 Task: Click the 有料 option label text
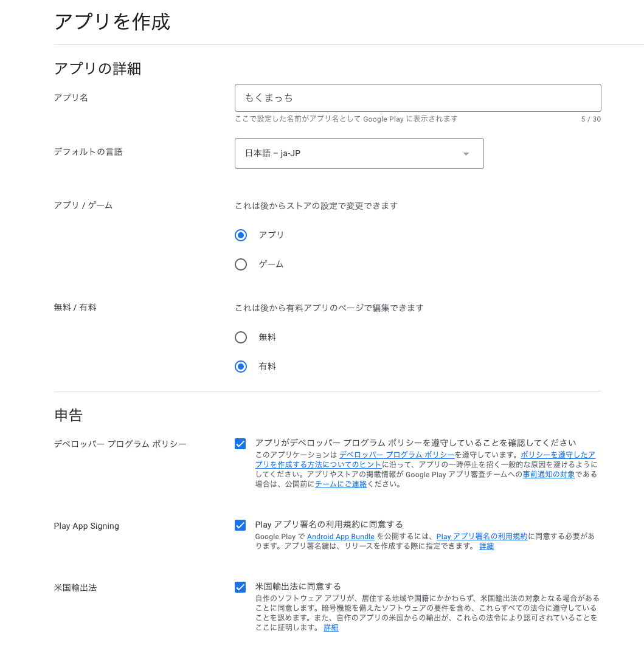[268, 367]
